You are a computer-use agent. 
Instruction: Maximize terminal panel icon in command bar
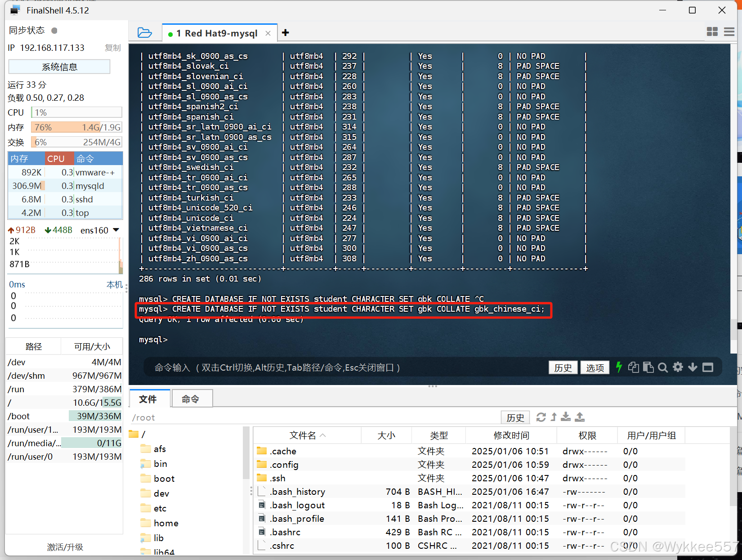[708, 367]
